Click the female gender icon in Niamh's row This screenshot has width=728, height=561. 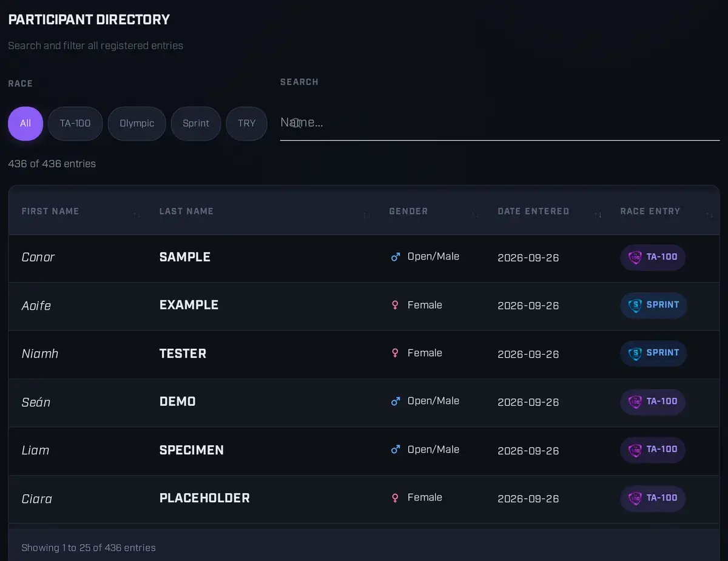pyautogui.click(x=395, y=353)
